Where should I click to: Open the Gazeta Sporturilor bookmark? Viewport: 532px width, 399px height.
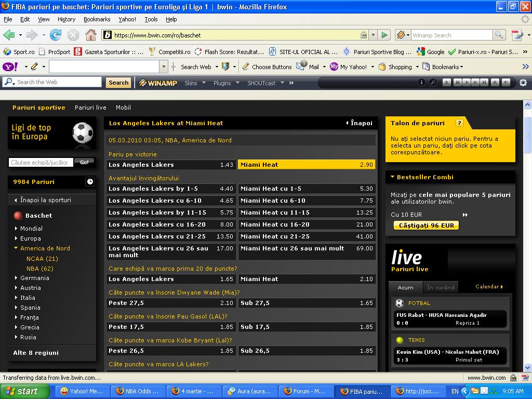pyautogui.click(x=109, y=52)
